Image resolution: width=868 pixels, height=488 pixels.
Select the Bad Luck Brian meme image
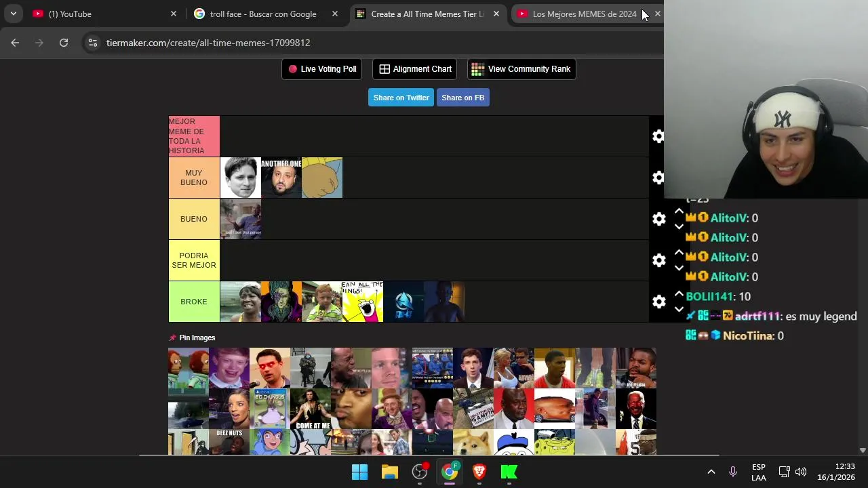229,368
